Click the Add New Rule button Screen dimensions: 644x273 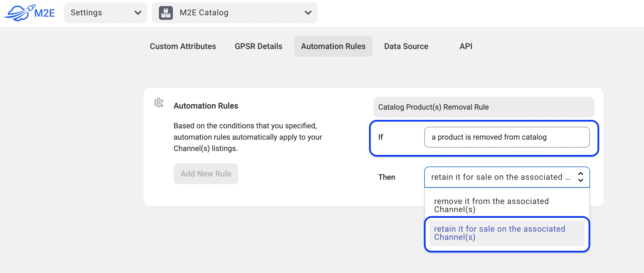coord(206,173)
